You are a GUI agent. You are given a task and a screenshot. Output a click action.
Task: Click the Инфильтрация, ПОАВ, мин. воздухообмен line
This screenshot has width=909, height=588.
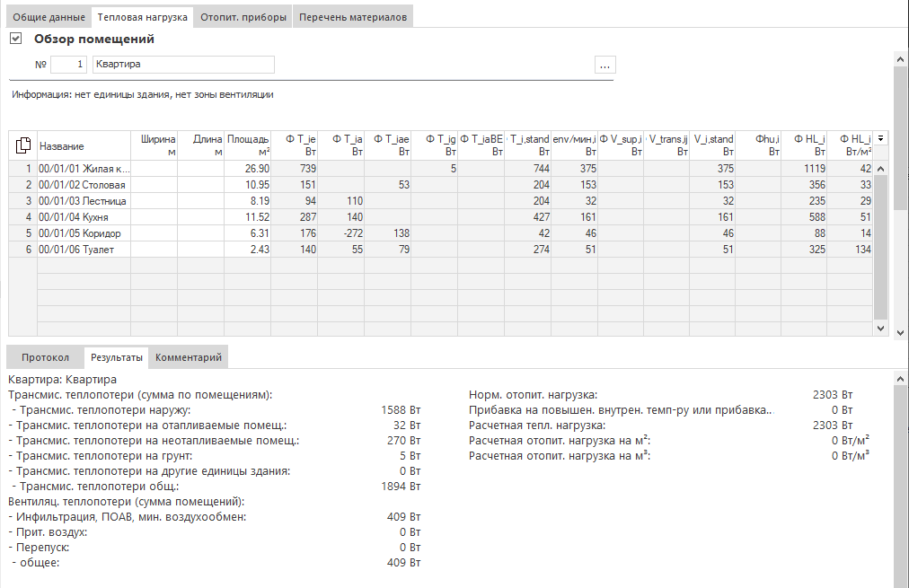point(215,517)
